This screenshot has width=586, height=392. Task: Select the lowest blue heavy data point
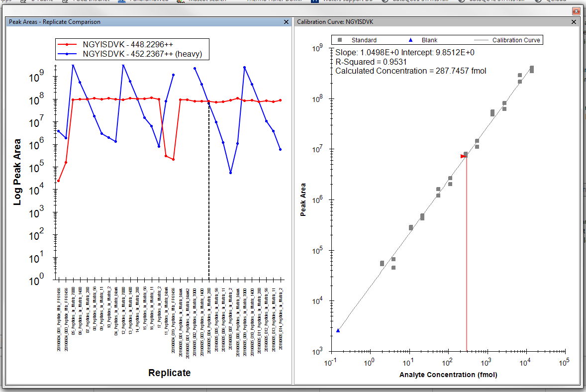coord(231,173)
